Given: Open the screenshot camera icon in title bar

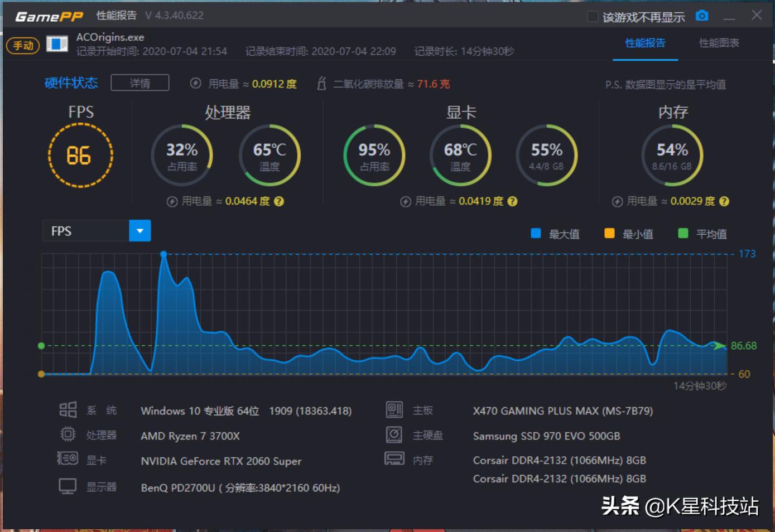Looking at the screenshot, I should click(x=701, y=16).
